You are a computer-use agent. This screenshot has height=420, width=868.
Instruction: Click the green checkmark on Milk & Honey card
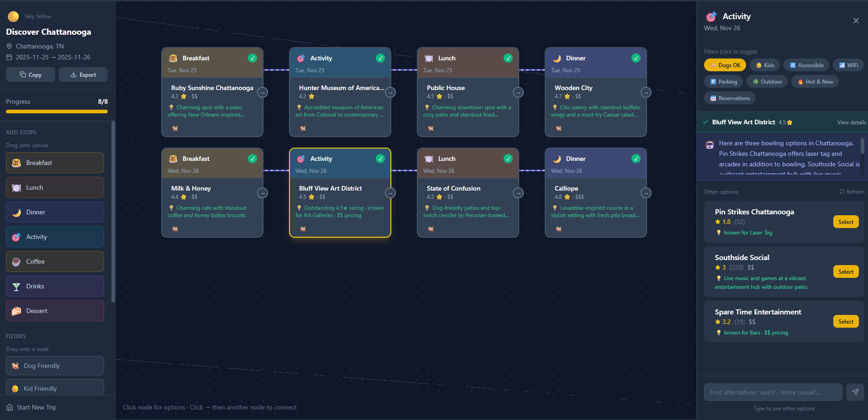click(x=253, y=159)
